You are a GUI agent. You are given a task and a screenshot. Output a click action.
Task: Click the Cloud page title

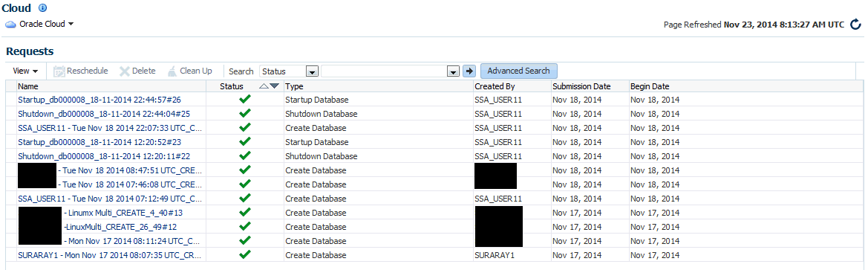click(x=16, y=7)
